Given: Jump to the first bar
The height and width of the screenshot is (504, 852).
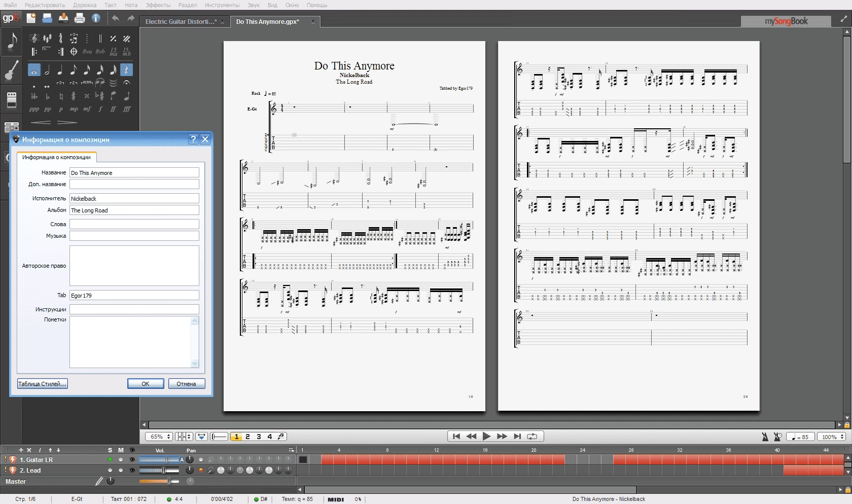Looking at the screenshot, I should [x=456, y=437].
